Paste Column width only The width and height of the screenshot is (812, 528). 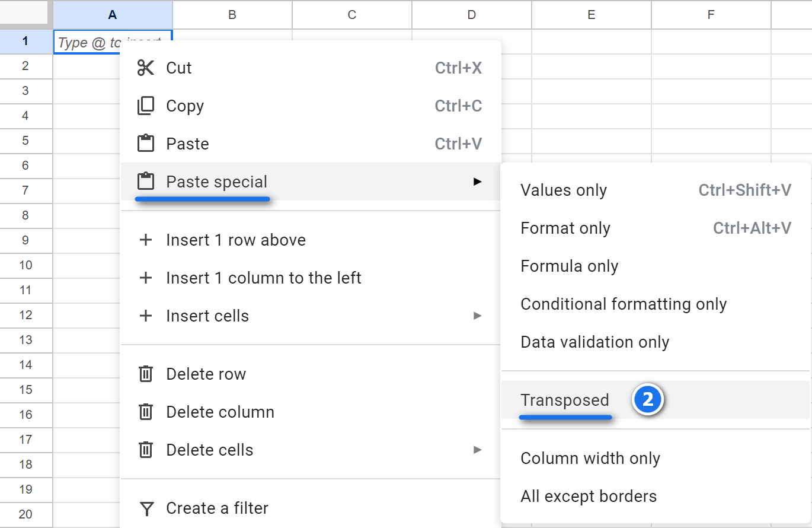coord(656,458)
